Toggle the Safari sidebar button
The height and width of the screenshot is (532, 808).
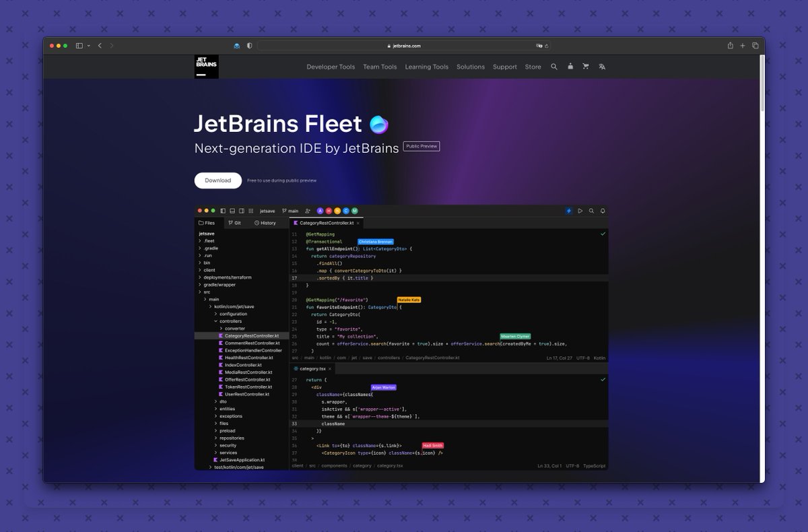tap(79, 46)
